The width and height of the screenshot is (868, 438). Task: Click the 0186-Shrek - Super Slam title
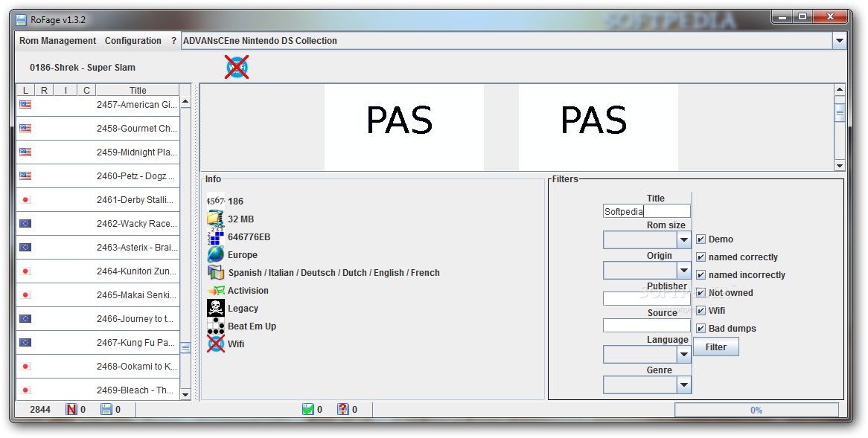[83, 68]
